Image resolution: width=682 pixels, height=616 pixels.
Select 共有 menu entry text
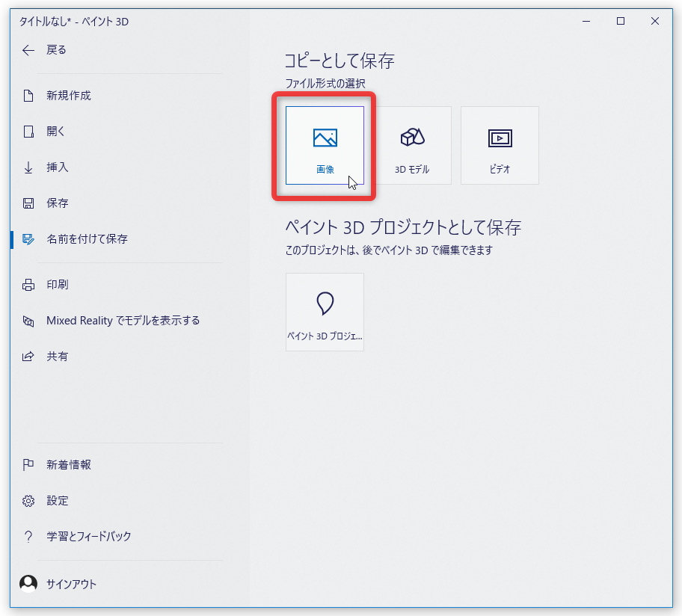click(x=58, y=357)
